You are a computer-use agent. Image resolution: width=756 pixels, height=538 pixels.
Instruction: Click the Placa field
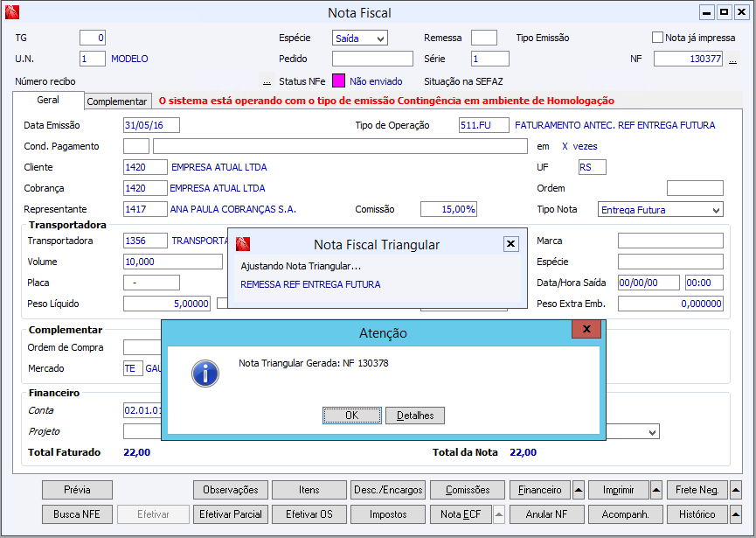[x=151, y=283]
